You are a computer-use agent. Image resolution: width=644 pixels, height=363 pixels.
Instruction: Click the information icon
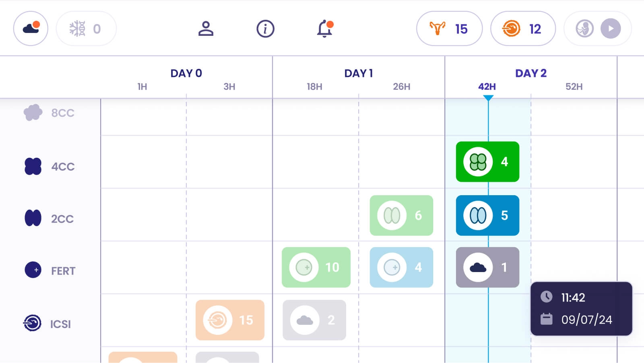[x=265, y=29]
